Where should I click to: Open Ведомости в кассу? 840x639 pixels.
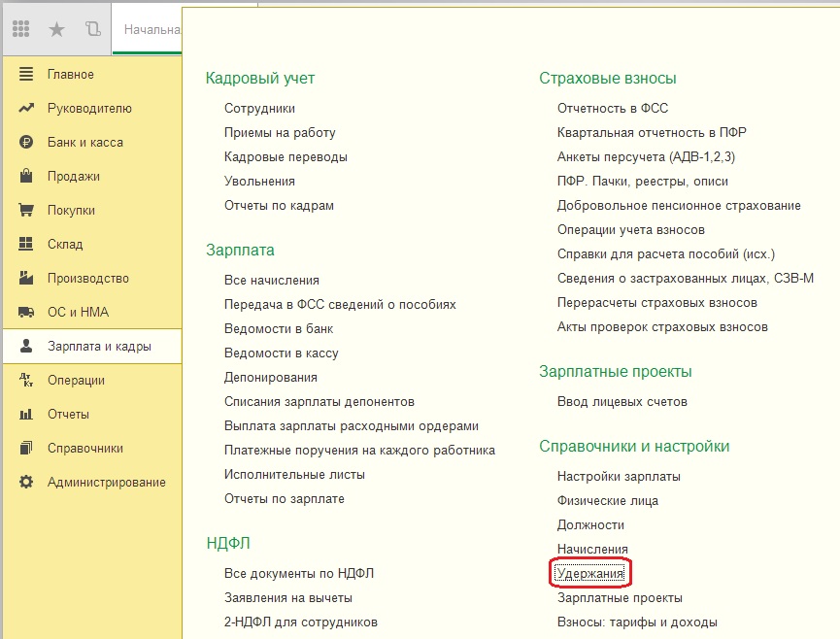[282, 353]
